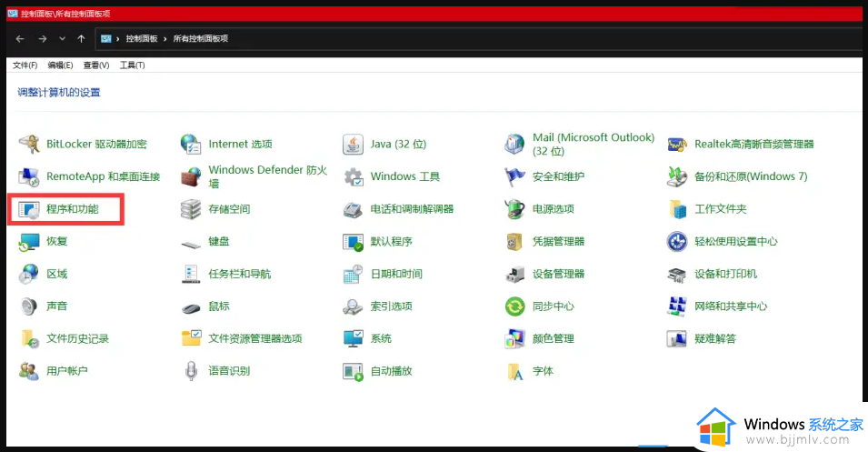Open 电源选项 battery icon
This screenshot has height=452, width=868.
pos(514,209)
